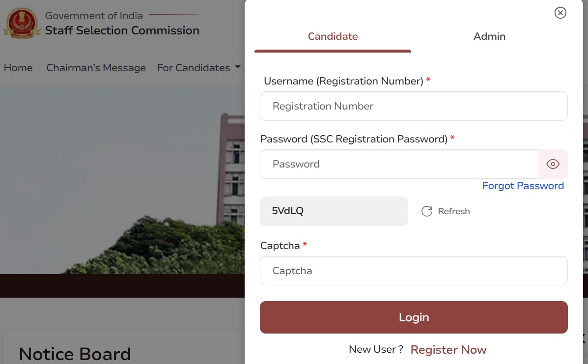
Task: Click the Captcha input field
Action: [x=413, y=271]
